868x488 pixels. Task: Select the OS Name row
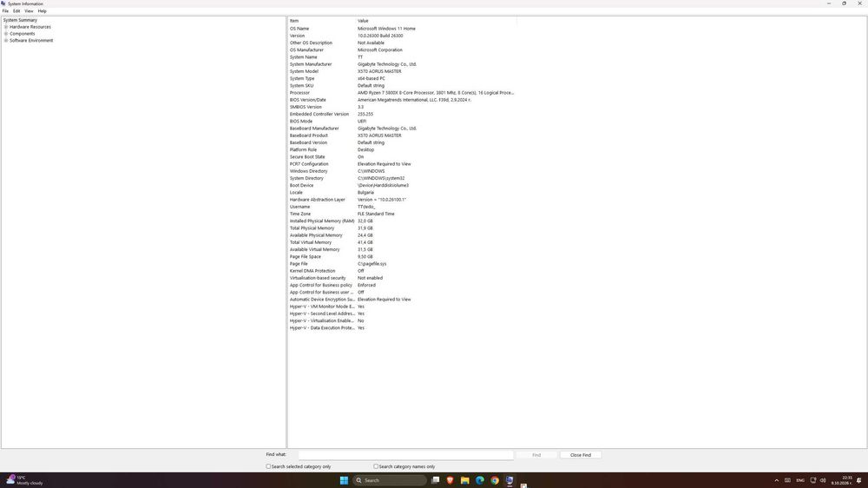tap(403, 29)
